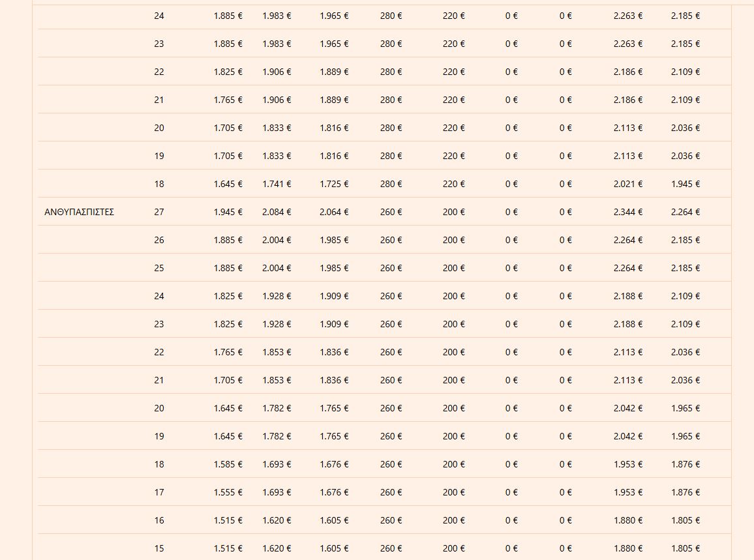The width and height of the screenshot is (754, 560).
Task: Click 1.985 € in row 25
Action: pyautogui.click(x=334, y=268)
